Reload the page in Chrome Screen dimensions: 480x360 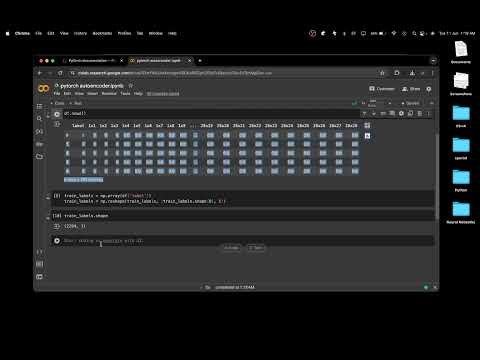click(60, 73)
